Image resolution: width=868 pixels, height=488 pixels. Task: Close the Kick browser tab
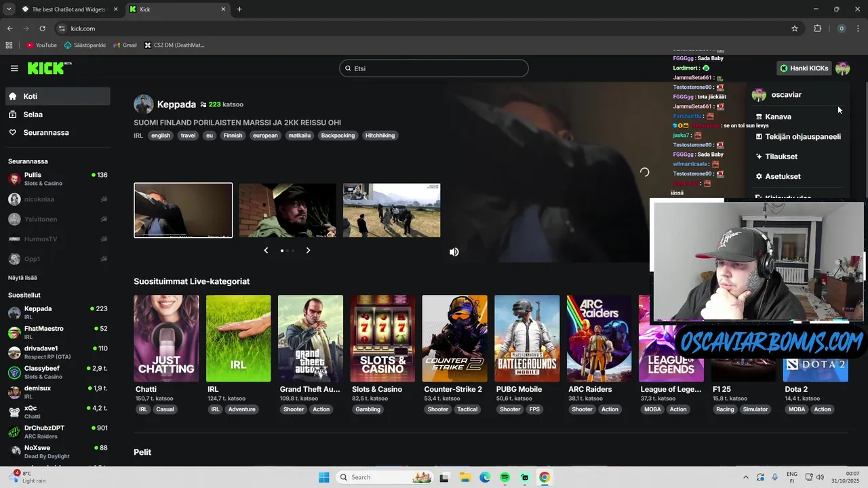[x=223, y=9]
